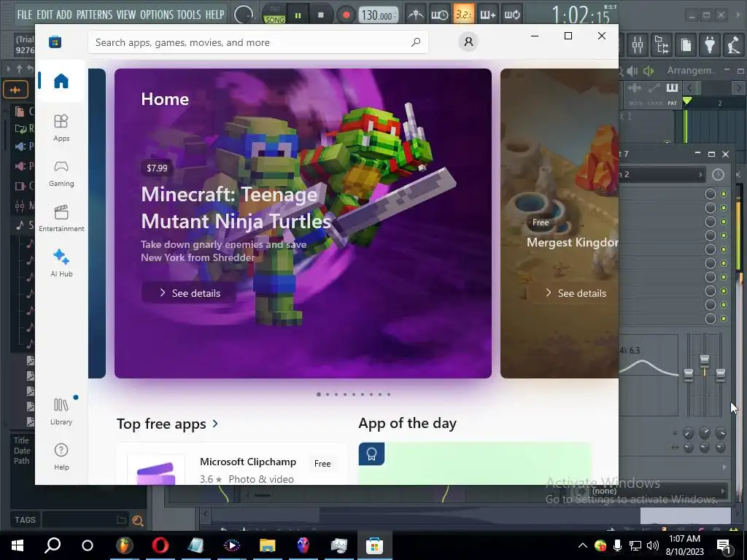Open Home in the Store sidebar
Viewport: 747px width, 560px height.
pyautogui.click(x=61, y=80)
